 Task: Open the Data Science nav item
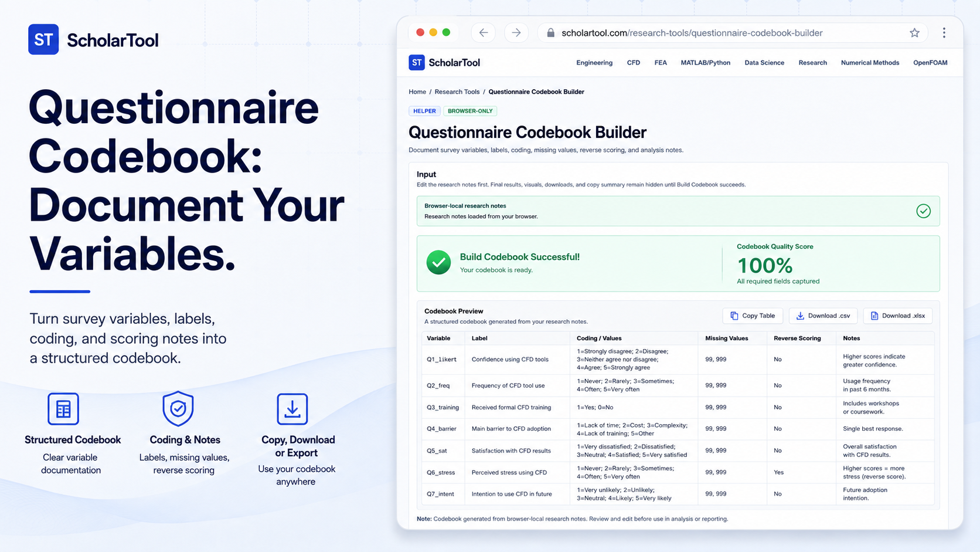pos(764,63)
